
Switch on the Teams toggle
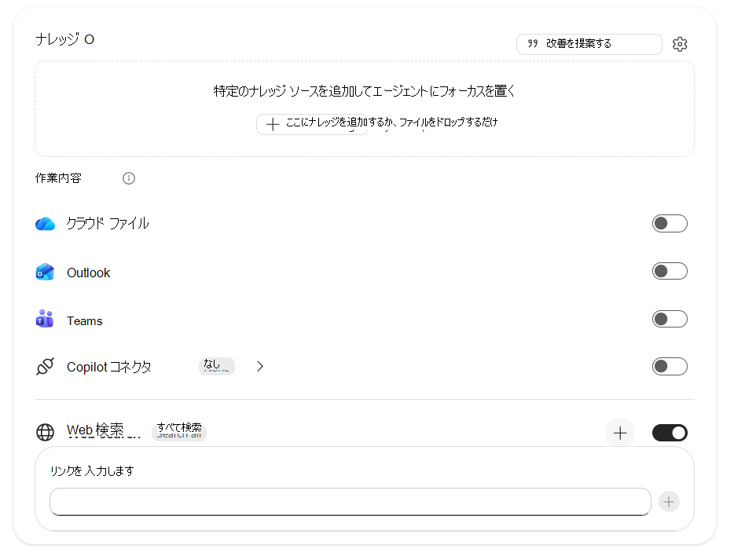point(670,319)
